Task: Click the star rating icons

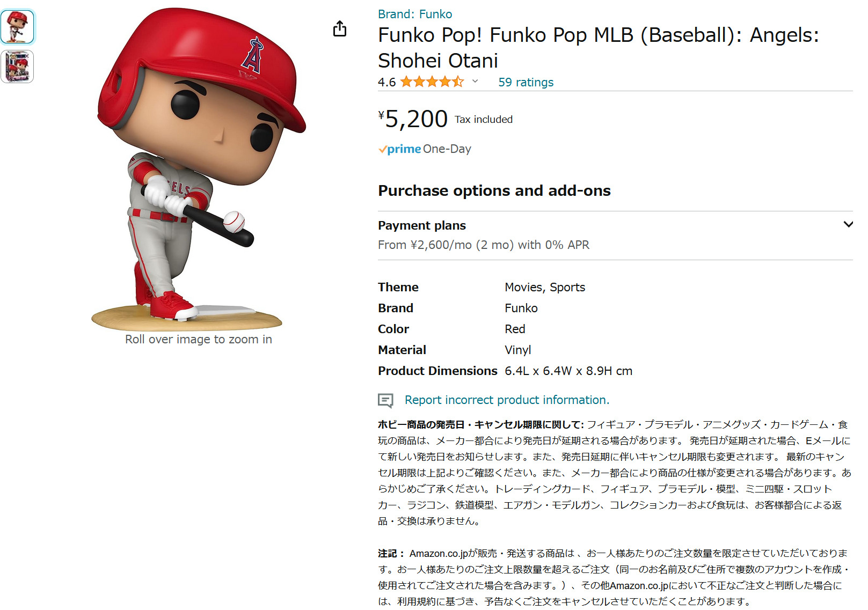Action: click(x=432, y=82)
